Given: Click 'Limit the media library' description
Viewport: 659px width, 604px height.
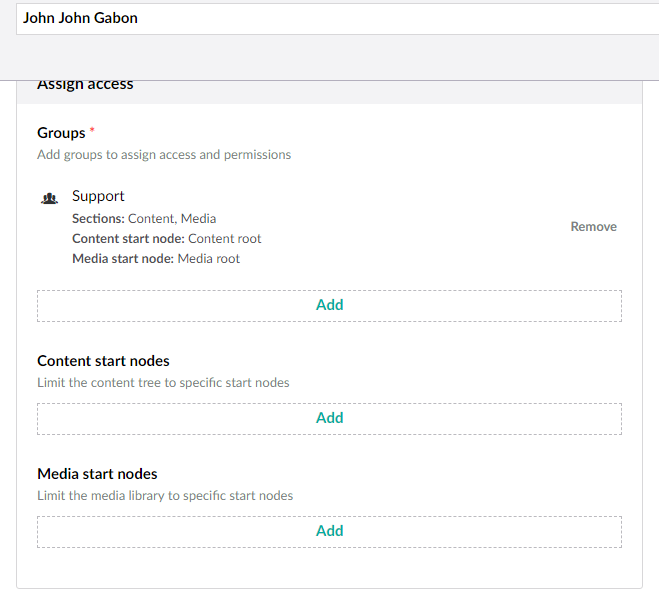Looking at the screenshot, I should coord(165,496).
